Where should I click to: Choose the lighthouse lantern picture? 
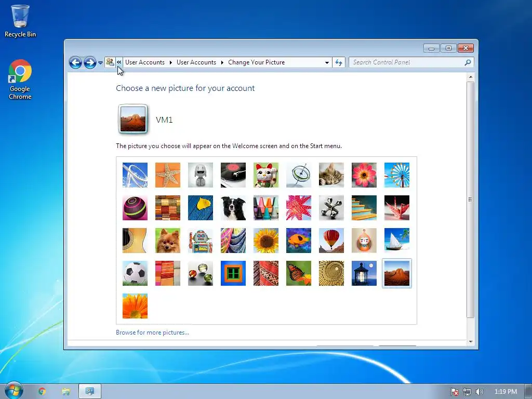click(364, 273)
